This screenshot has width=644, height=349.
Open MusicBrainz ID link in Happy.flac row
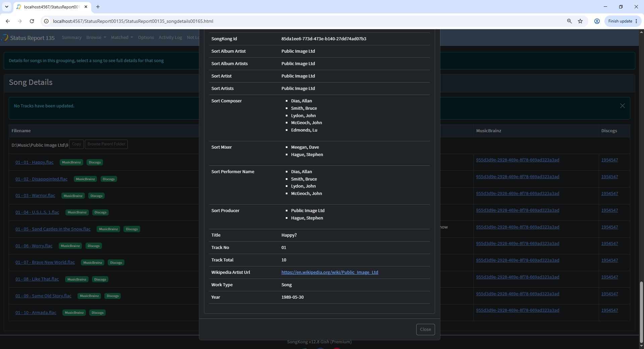(x=518, y=160)
